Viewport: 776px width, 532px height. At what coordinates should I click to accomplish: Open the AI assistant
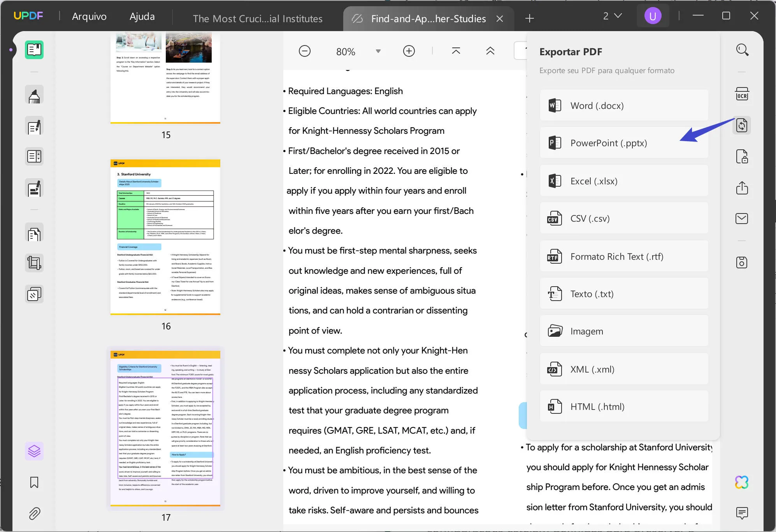pyautogui.click(x=743, y=482)
